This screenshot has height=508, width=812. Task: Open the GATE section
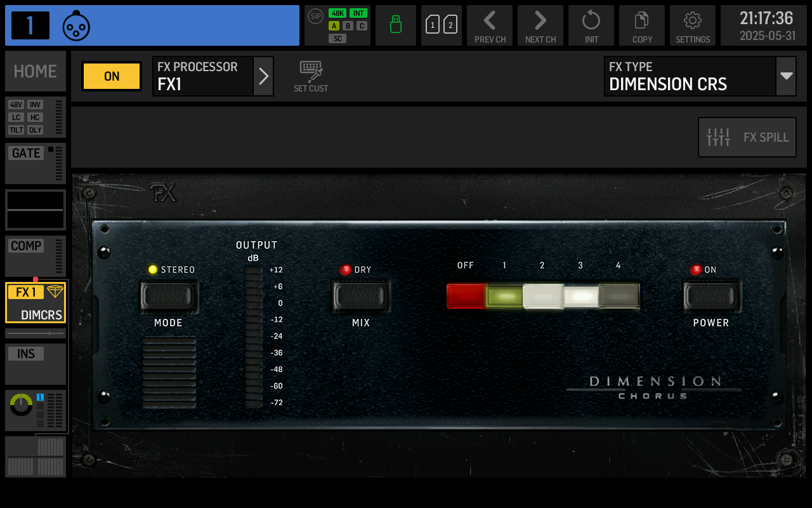click(36, 163)
